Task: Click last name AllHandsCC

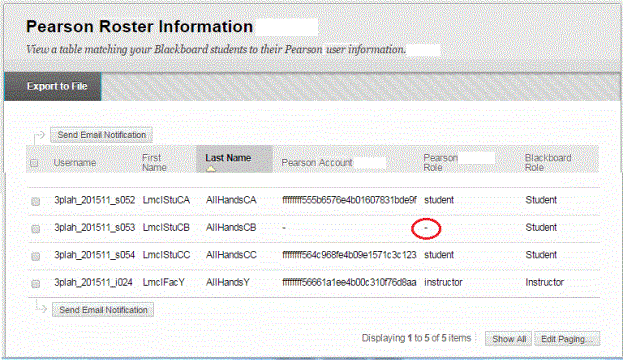Action: coord(231,255)
